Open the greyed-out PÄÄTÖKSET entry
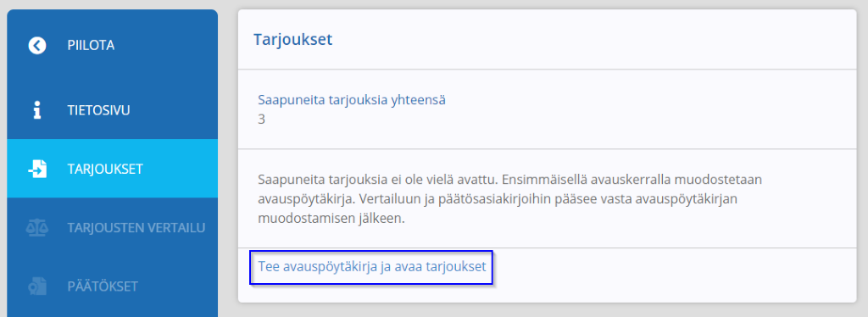The height and width of the screenshot is (317, 868). (x=113, y=286)
